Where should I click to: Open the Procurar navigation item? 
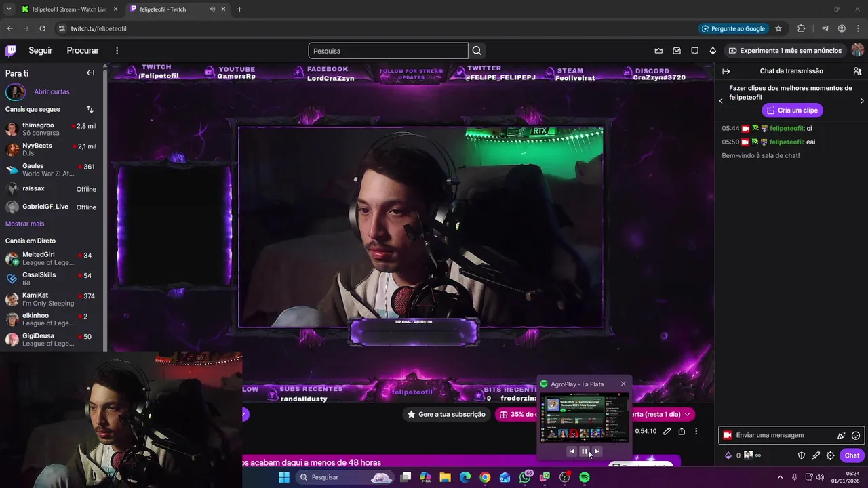(83, 51)
